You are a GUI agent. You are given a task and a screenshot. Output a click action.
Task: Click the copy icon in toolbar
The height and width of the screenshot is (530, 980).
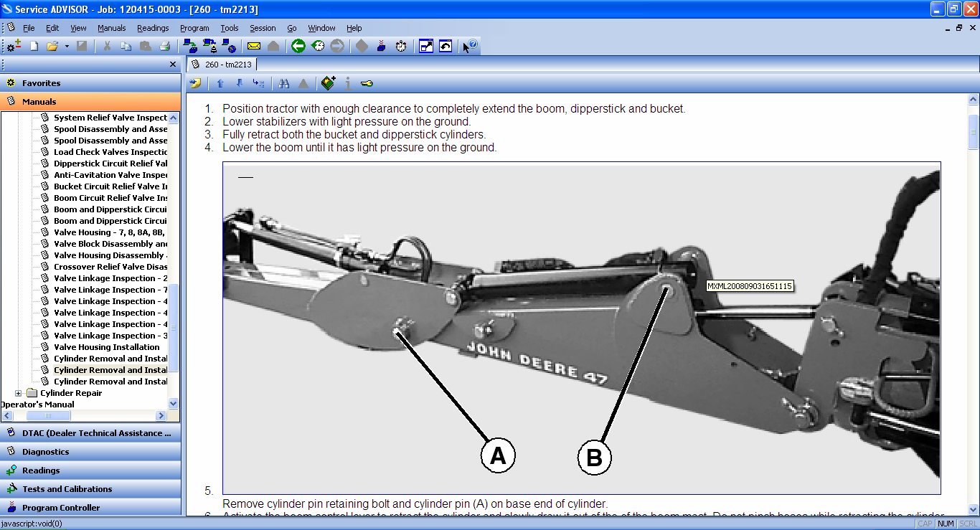[x=126, y=46]
